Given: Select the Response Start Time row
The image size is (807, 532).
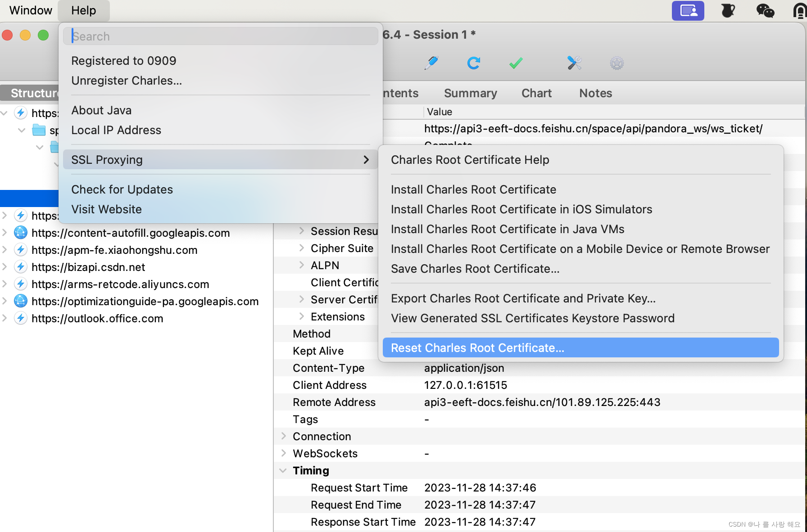Looking at the screenshot, I should [x=539, y=522].
